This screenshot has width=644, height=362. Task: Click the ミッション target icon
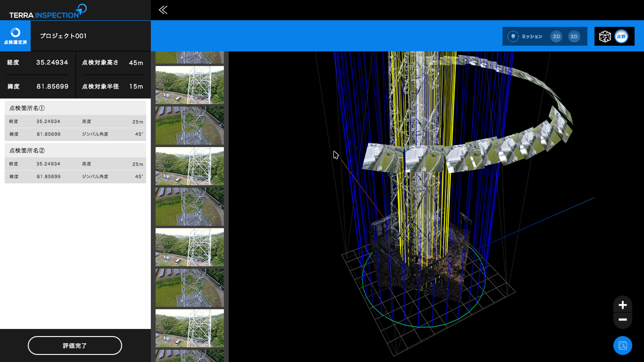[513, 36]
